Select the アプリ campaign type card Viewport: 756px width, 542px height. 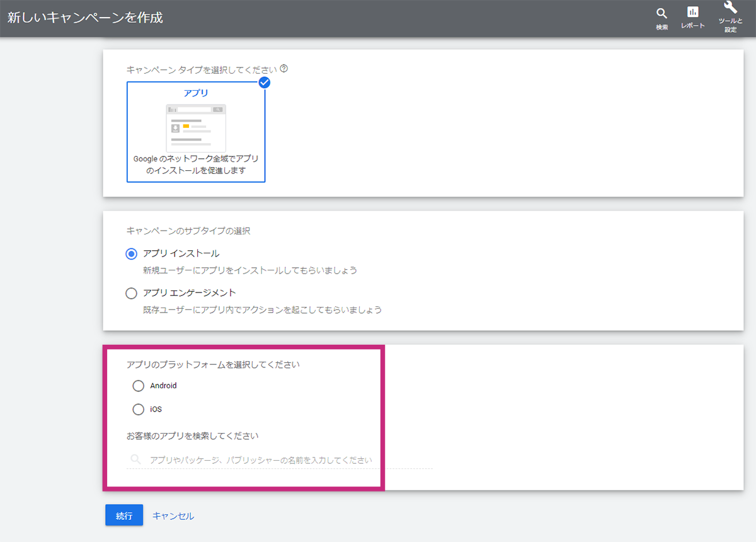[196, 131]
